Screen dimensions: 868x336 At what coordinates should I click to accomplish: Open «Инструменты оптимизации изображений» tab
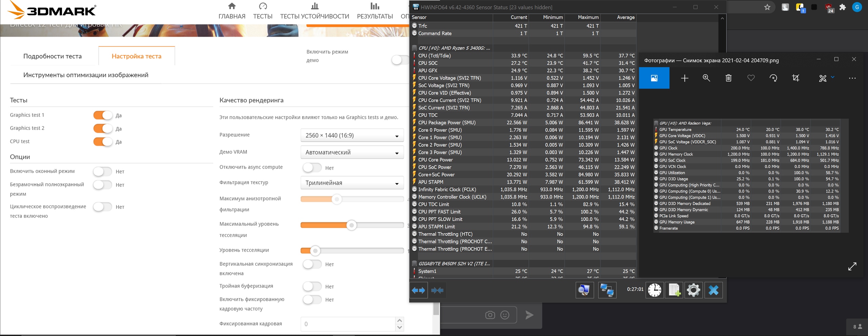[x=86, y=75]
